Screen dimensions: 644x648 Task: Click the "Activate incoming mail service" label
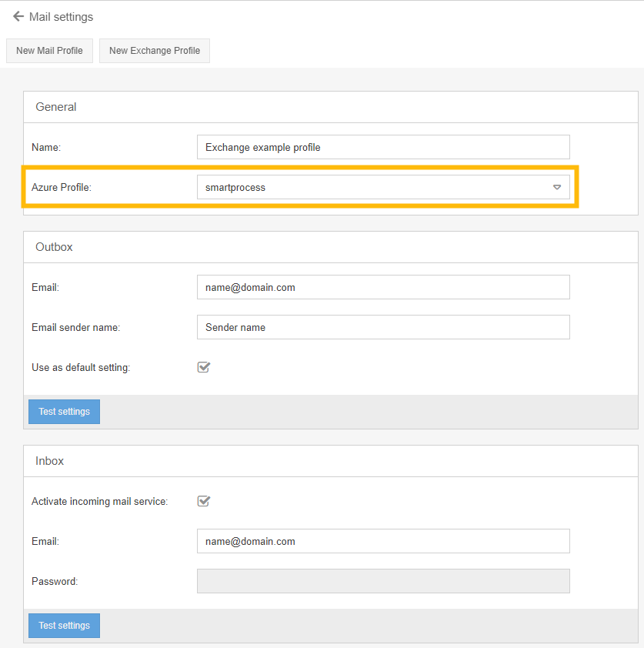[99, 501]
